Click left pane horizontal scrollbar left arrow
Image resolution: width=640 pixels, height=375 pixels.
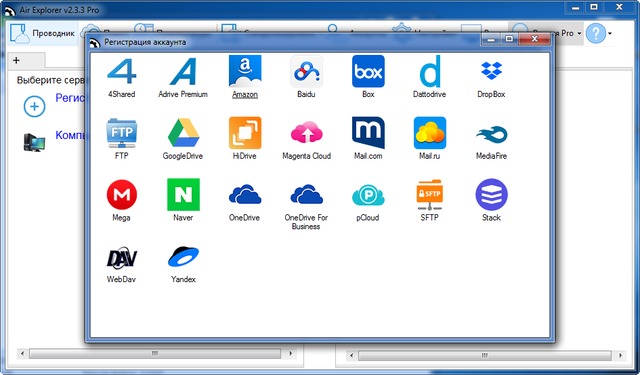coord(22,353)
